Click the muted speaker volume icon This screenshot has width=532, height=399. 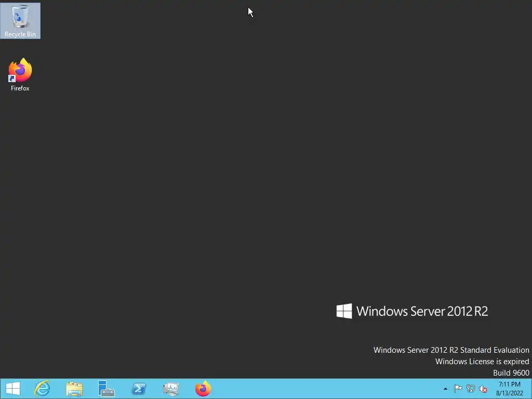coord(483,389)
